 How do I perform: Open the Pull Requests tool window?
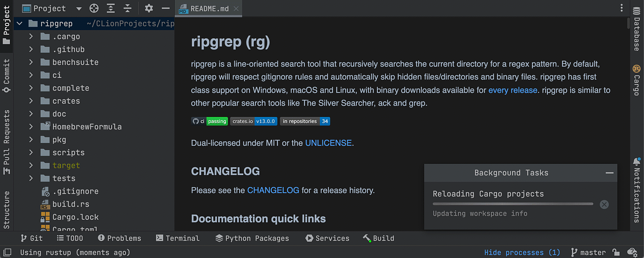pos(6,142)
